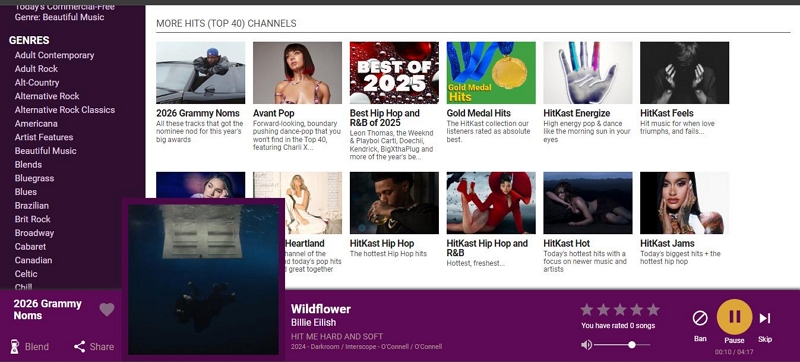
Task: Rate the song two stars
Action: (x=603, y=309)
